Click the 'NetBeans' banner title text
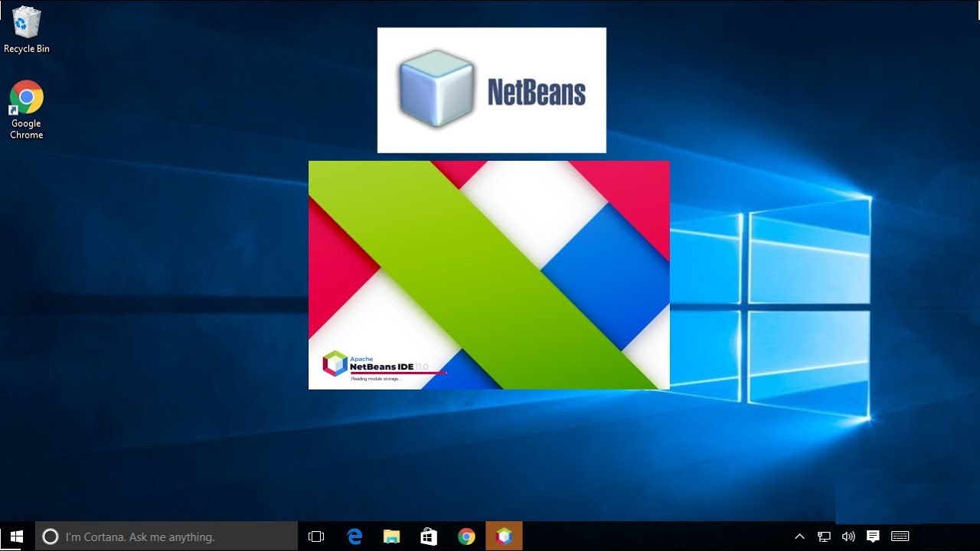Image resolution: width=980 pixels, height=551 pixels. 537,93
